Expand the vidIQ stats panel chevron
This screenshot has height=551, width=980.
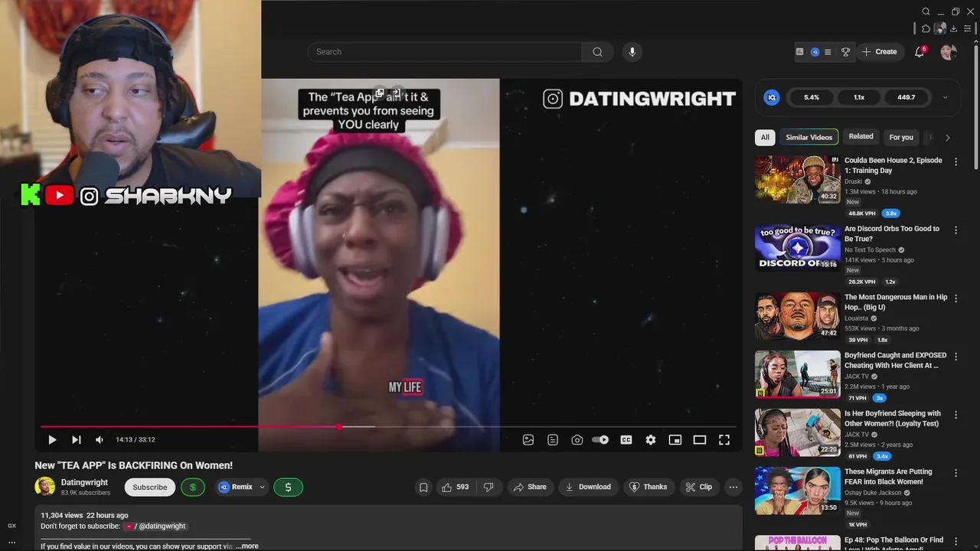945,97
